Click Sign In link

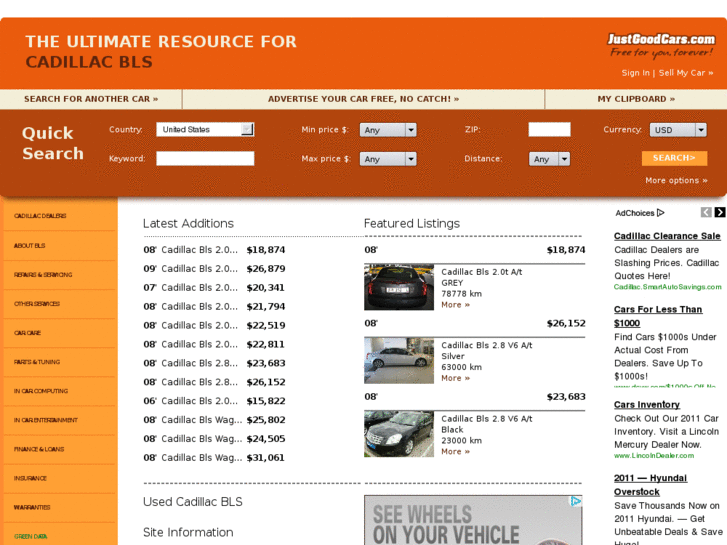click(635, 73)
